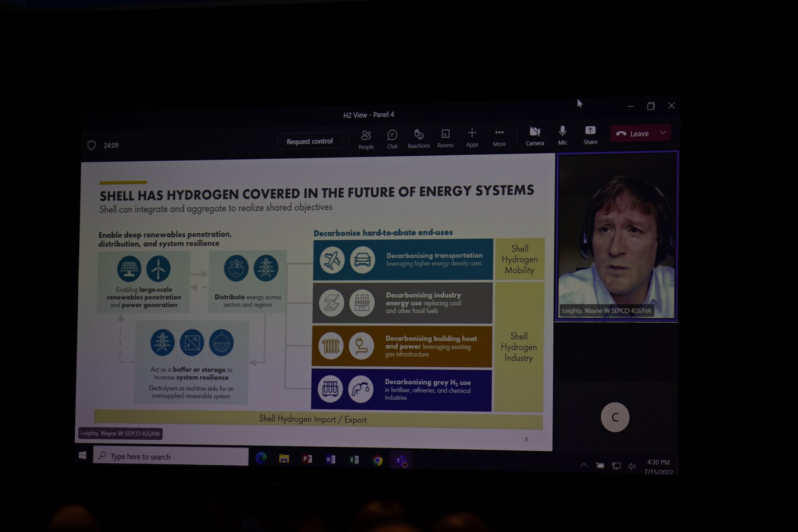
Task: Select Wayne Leighty's video tile
Action: tap(617, 236)
